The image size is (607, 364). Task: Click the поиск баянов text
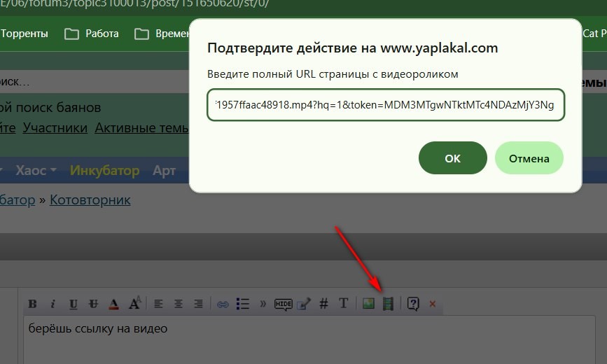58,107
